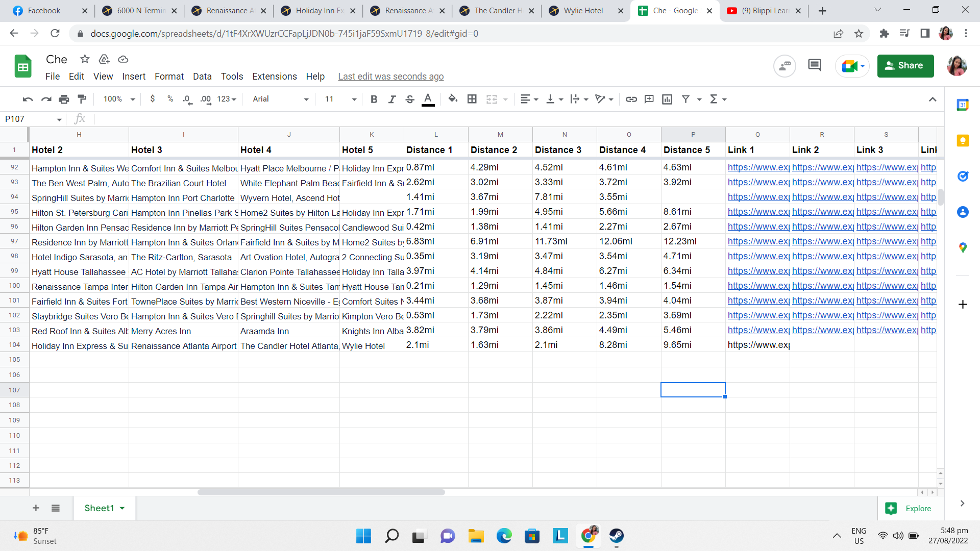
Task: Open text wrapping dropdown
Action: pos(579,99)
